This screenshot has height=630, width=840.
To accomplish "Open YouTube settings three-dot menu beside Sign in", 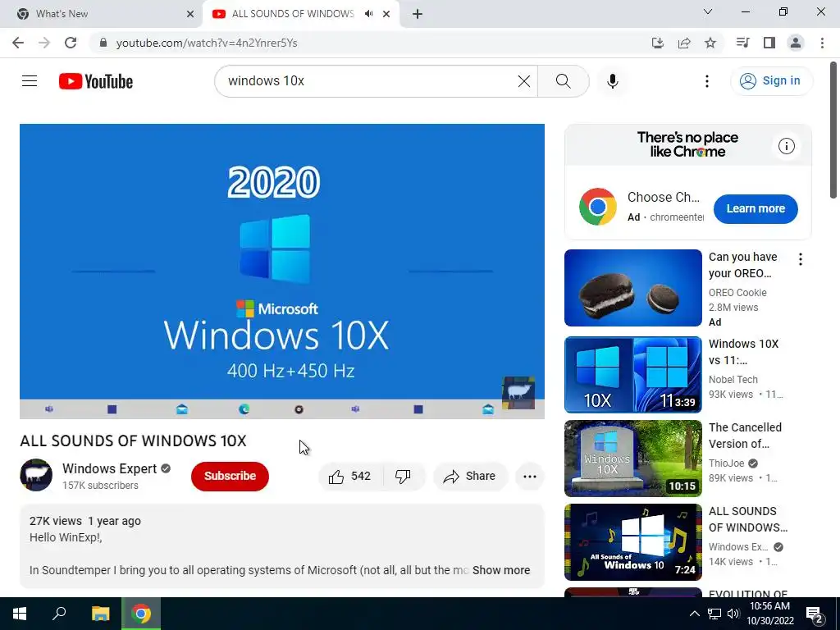I will (x=706, y=81).
